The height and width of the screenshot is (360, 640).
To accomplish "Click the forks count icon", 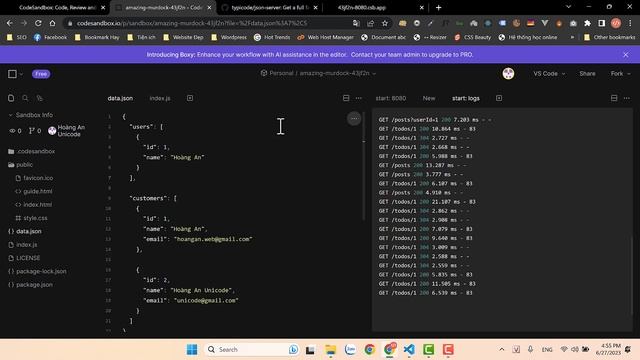I will pos(31,131).
